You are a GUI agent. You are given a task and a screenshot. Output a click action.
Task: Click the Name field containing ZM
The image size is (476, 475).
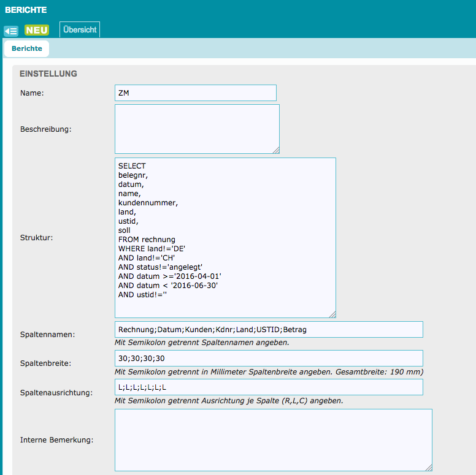pyautogui.click(x=195, y=93)
